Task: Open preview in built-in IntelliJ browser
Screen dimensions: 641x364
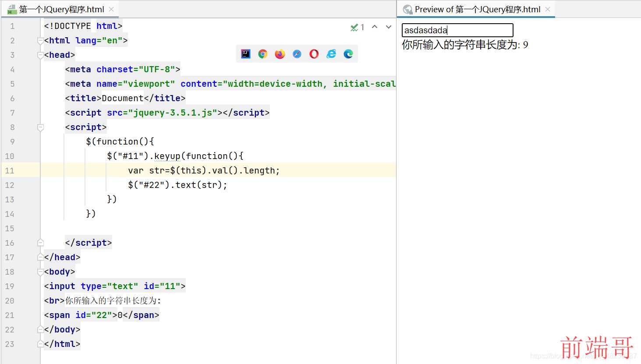Action: [x=246, y=54]
